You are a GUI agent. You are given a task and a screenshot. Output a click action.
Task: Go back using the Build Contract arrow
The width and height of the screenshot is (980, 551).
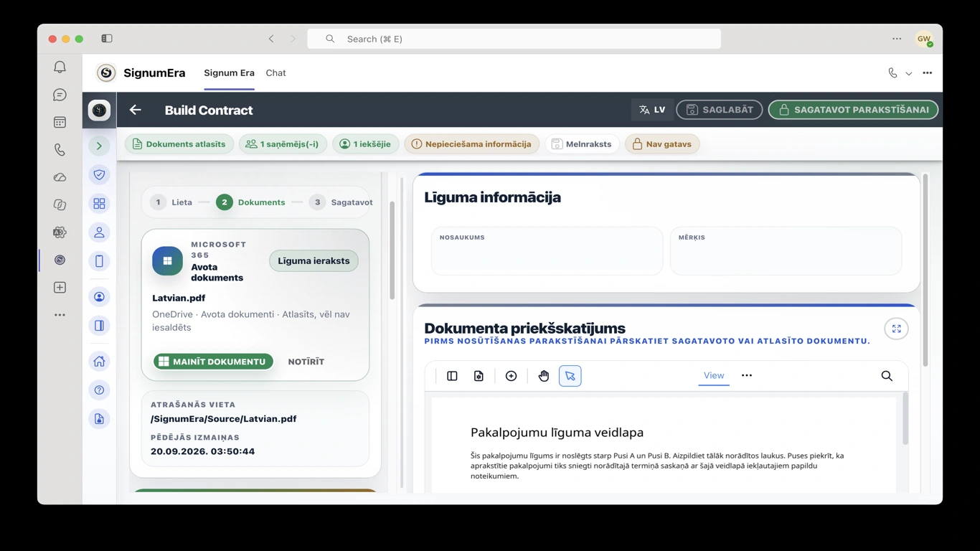pos(135,110)
